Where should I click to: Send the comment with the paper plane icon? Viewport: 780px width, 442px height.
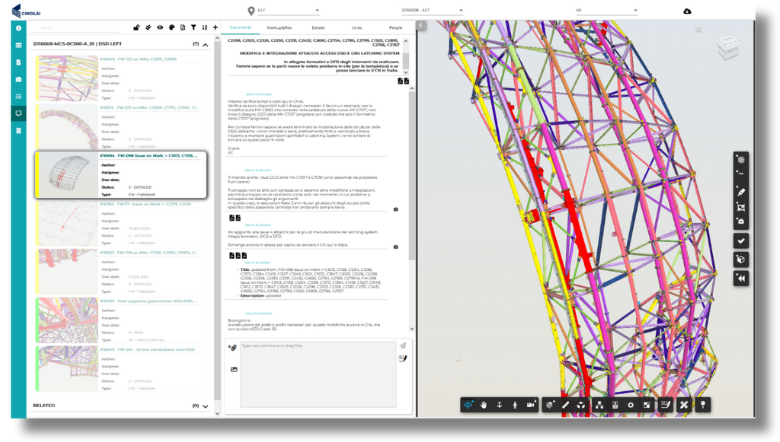click(402, 346)
